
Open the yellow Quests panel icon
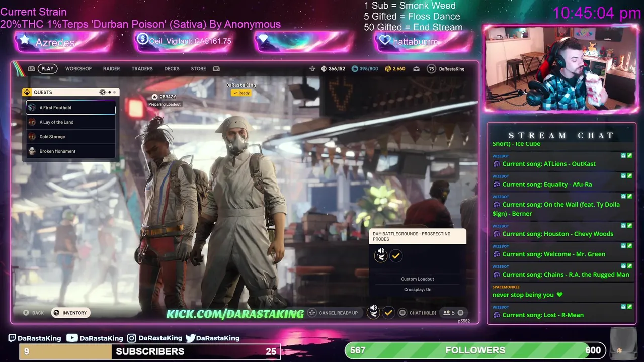[27, 92]
